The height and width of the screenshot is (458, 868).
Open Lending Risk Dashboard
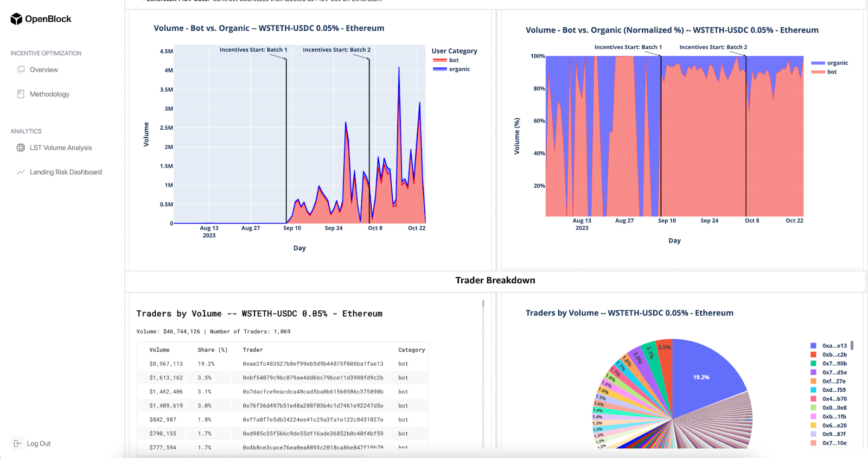coord(66,172)
